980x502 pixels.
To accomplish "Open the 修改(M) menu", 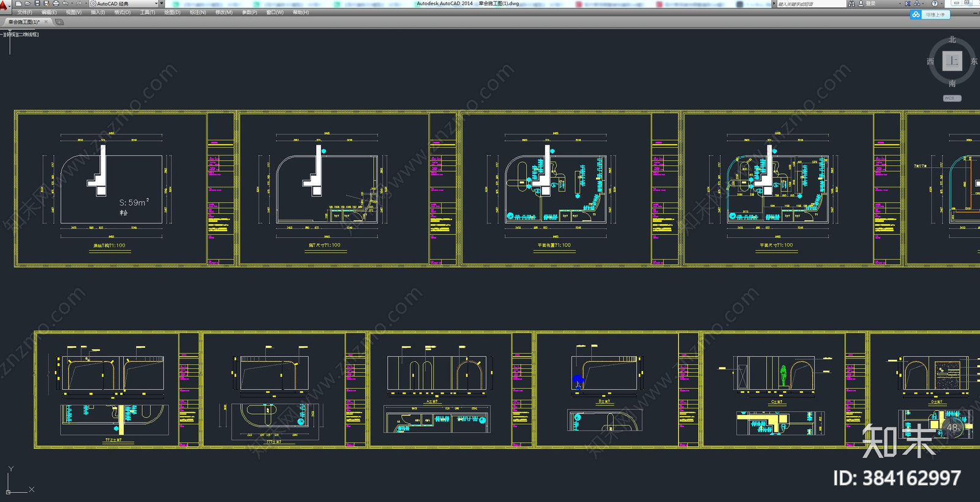I will click(224, 12).
